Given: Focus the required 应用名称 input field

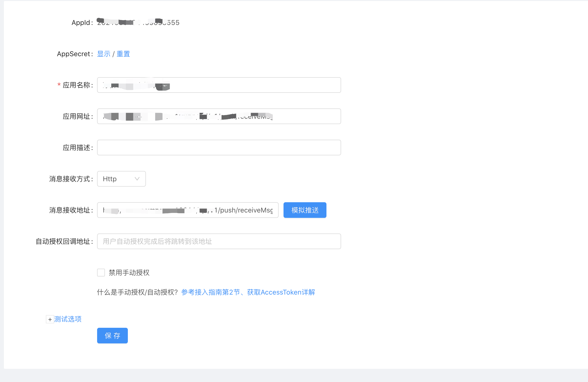Looking at the screenshot, I should pos(219,85).
